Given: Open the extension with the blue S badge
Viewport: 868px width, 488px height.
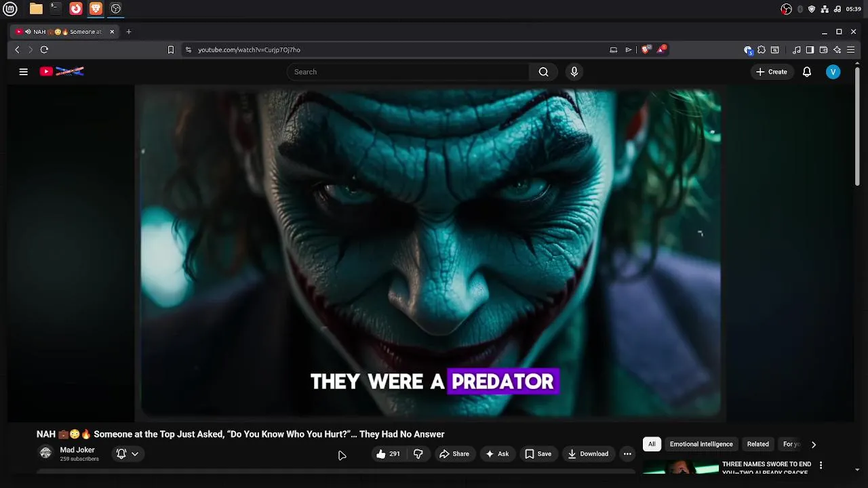Looking at the screenshot, I should click(x=748, y=49).
